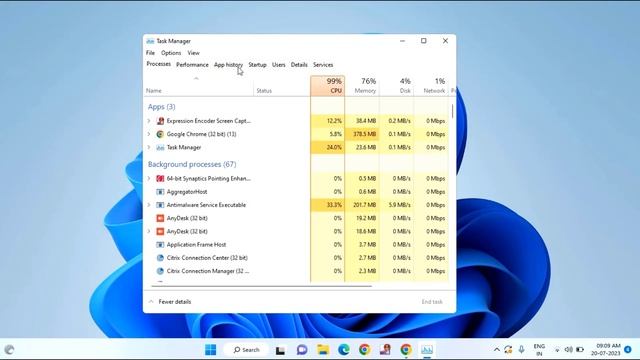The width and height of the screenshot is (640, 360).
Task: Click the Citrix Connection Center icon
Action: [x=160, y=258]
